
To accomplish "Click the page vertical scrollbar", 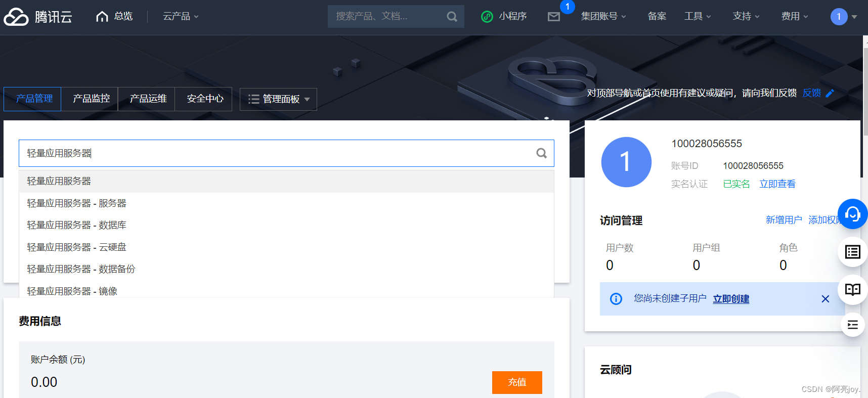I will click(x=865, y=91).
